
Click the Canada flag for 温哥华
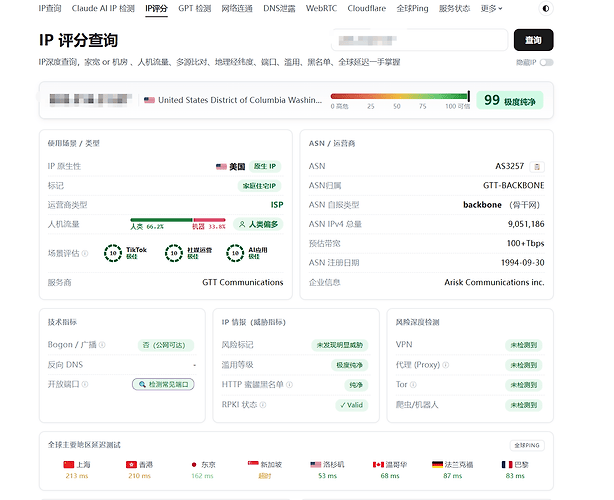point(378,464)
